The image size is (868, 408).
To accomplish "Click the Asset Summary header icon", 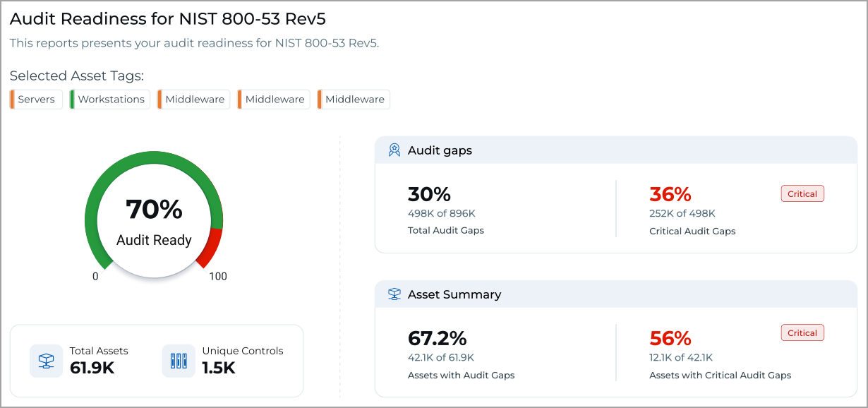I will click(394, 294).
